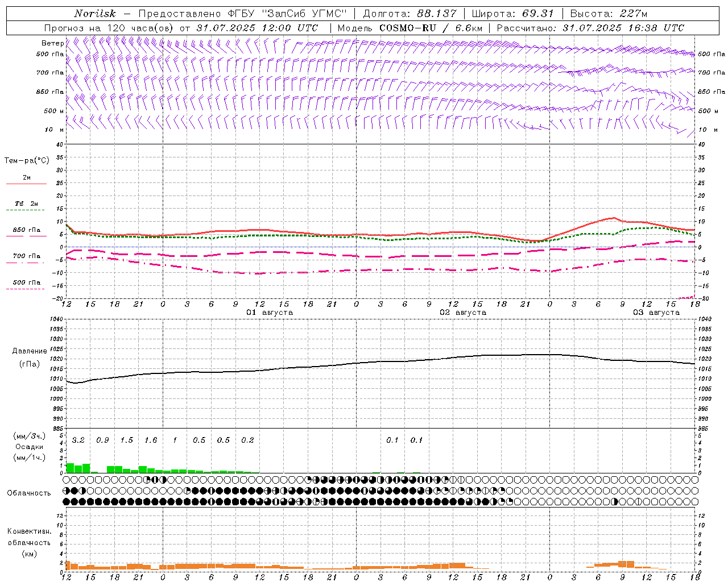Click the "Тем-ра(°C)" axis label

[27, 161]
